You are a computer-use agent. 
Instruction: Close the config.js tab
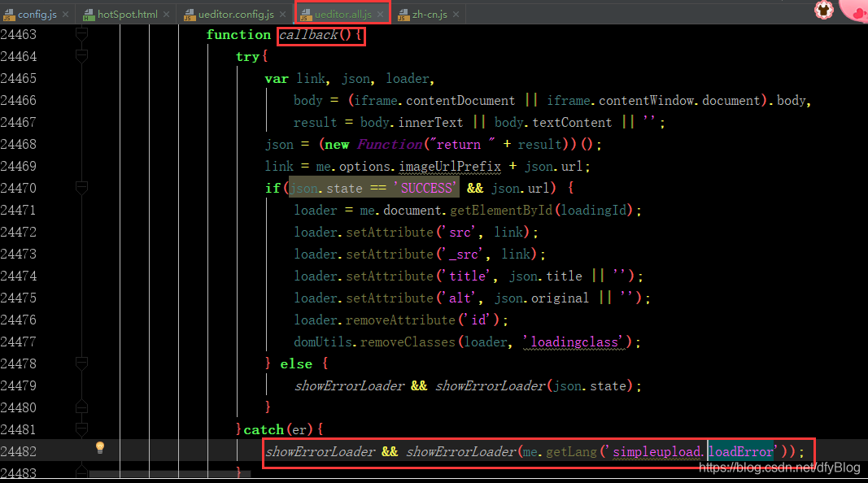coord(65,15)
